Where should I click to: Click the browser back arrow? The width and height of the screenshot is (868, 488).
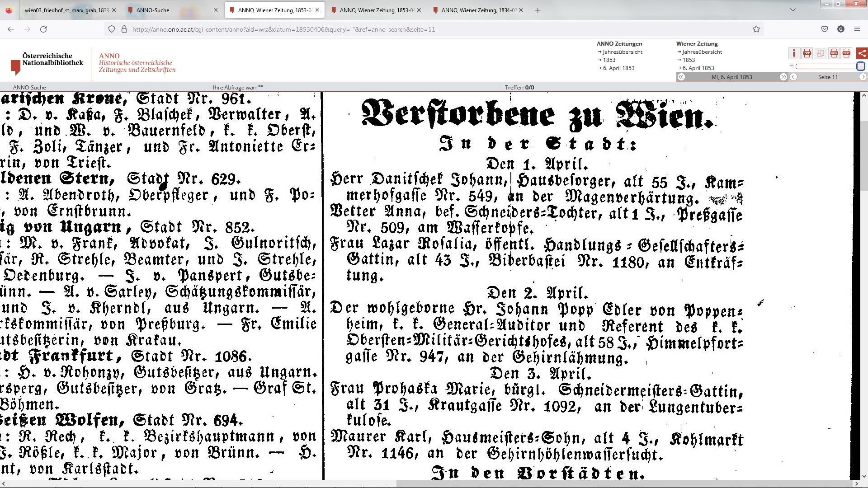[x=11, y=29]
